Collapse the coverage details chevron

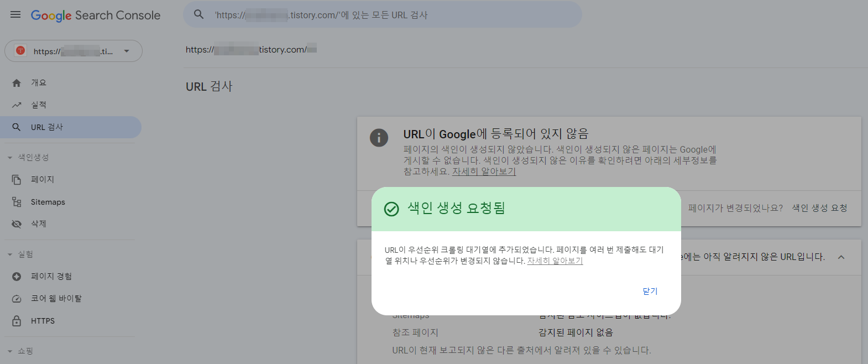coord(841,257)
